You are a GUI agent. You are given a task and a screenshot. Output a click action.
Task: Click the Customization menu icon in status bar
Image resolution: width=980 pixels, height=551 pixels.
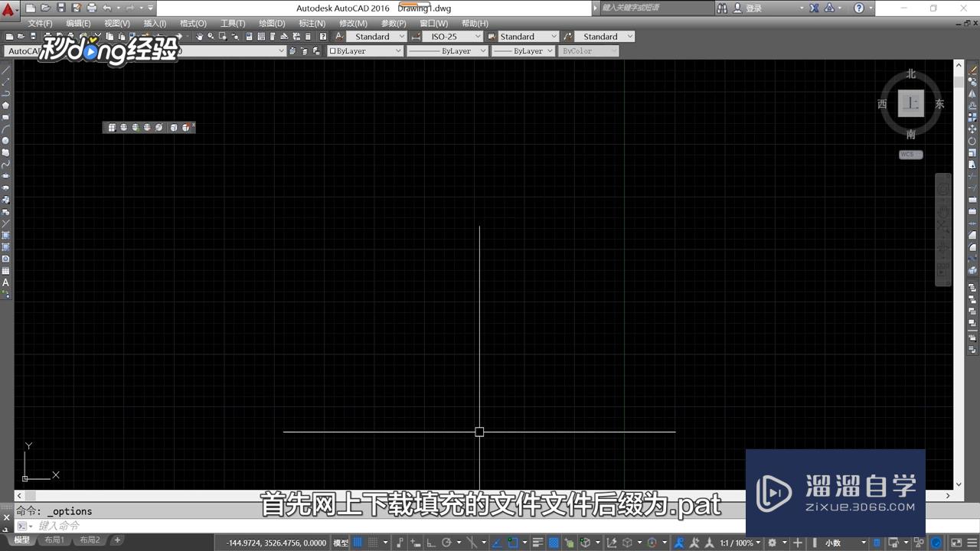pyautogui.click(x=971, y=543)
